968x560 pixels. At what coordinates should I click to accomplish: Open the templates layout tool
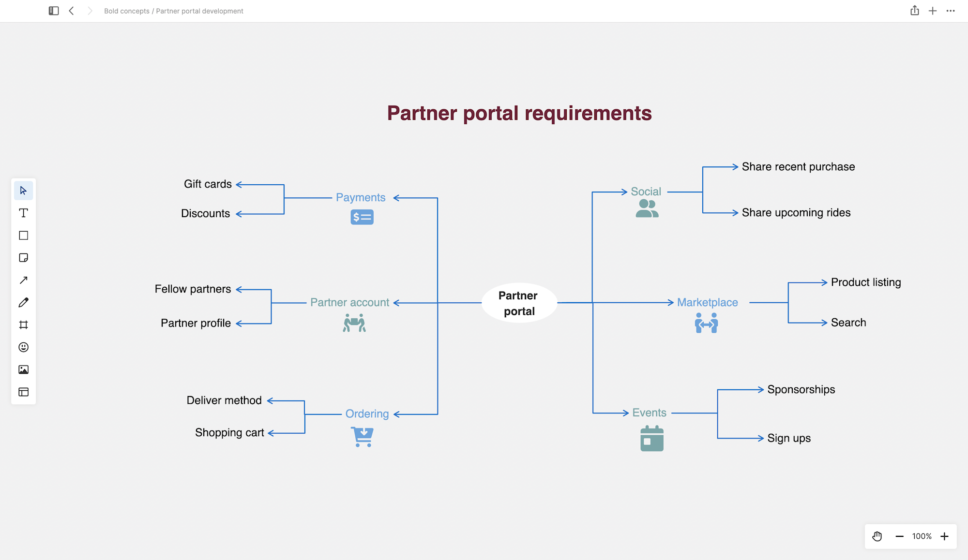coord(23,392)
